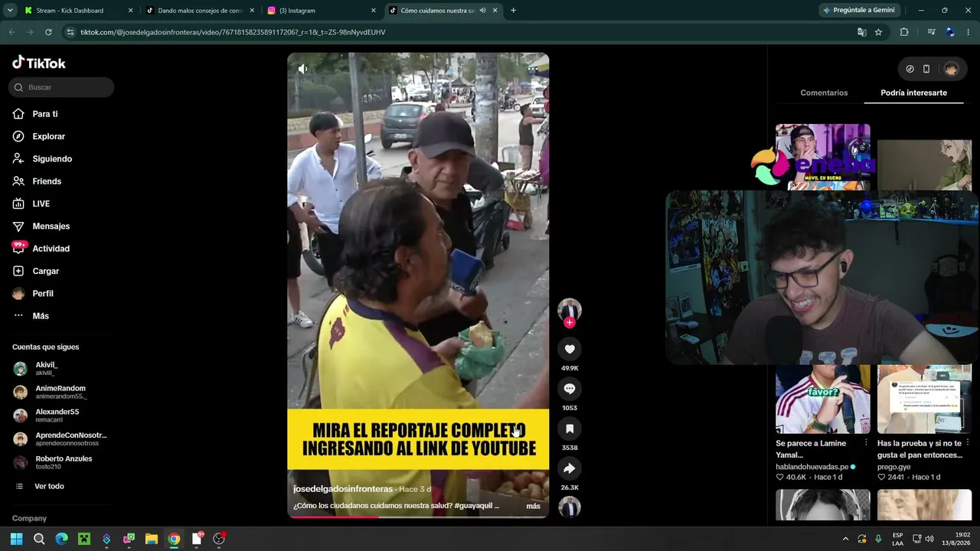This screenshot has width=980, height=551.
Task: Like the video with heart icon
Action: [x=569, y=349]
